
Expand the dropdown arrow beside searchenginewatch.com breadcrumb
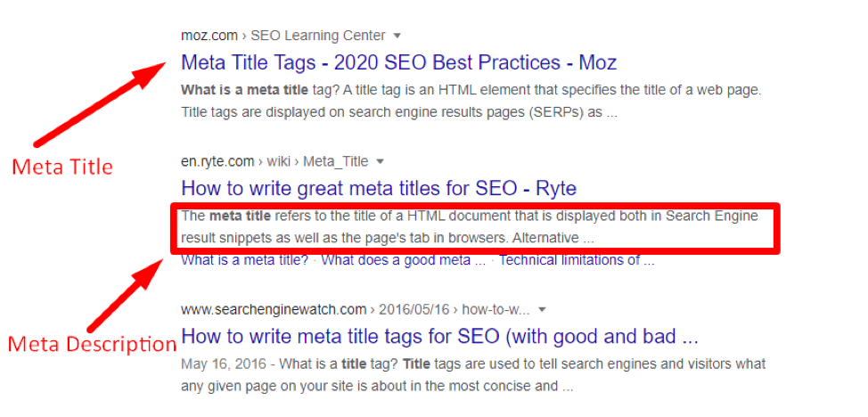[x=542, y=310]
